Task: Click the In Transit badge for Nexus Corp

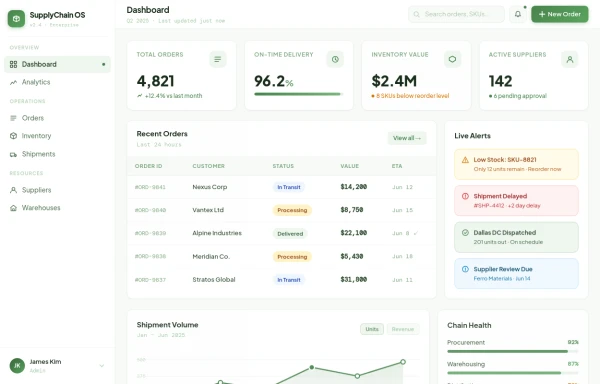Action: point(289,187)
